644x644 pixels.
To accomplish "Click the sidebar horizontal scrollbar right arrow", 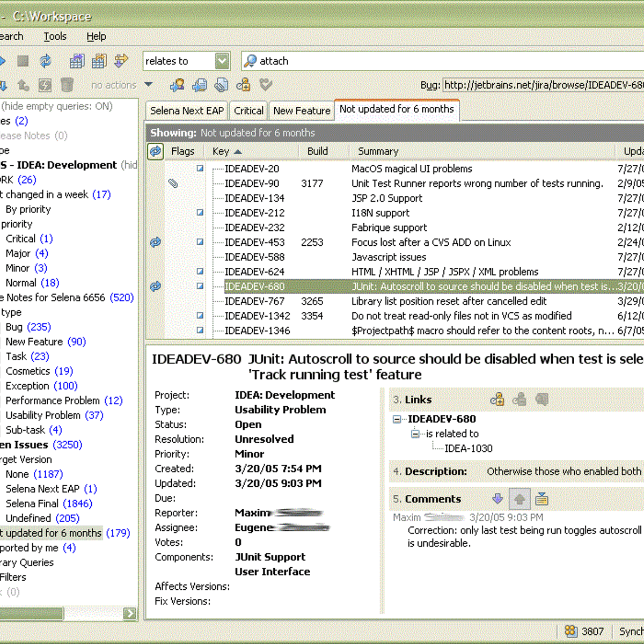I will tap(130, 613).
